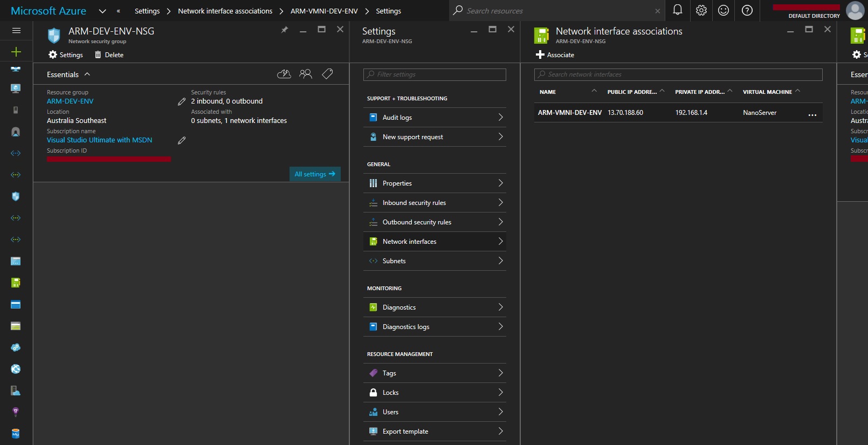Focus the Search resources field

pyautogui.click(x=558, y=11)
